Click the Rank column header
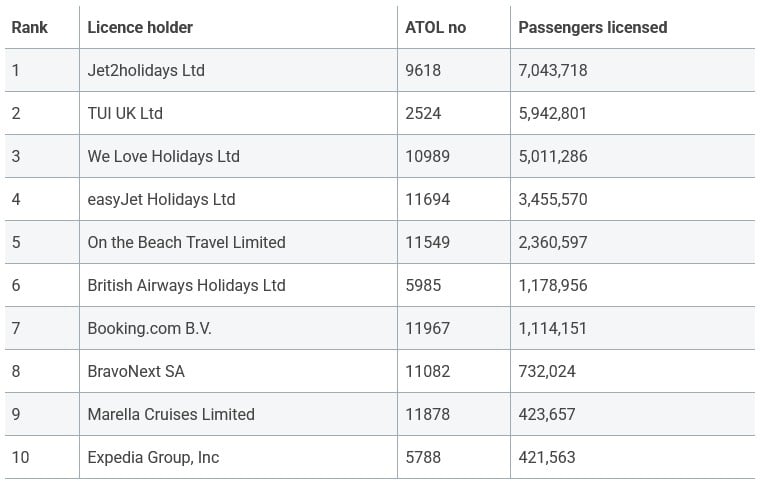The width and height of the screenshot is (770, 481). [x=30, y=27]
